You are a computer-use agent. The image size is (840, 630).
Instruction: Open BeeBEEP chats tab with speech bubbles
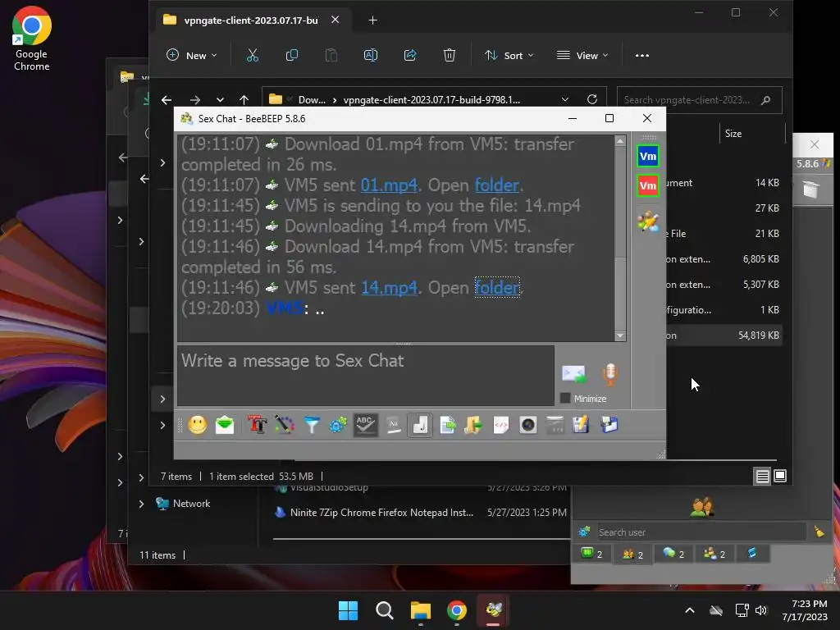coord(673,554)
